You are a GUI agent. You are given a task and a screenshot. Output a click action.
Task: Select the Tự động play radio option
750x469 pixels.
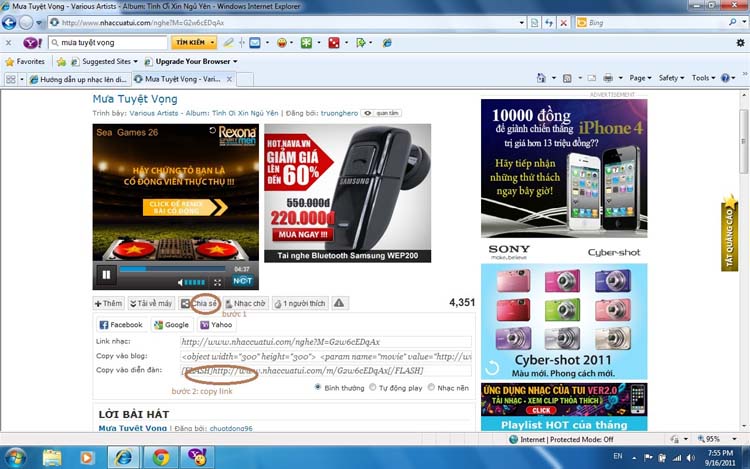[373, 387]
